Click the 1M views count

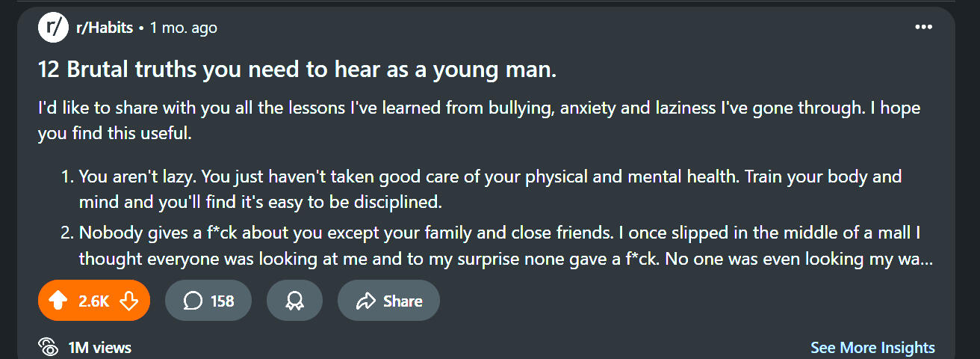tap(99, 347)
